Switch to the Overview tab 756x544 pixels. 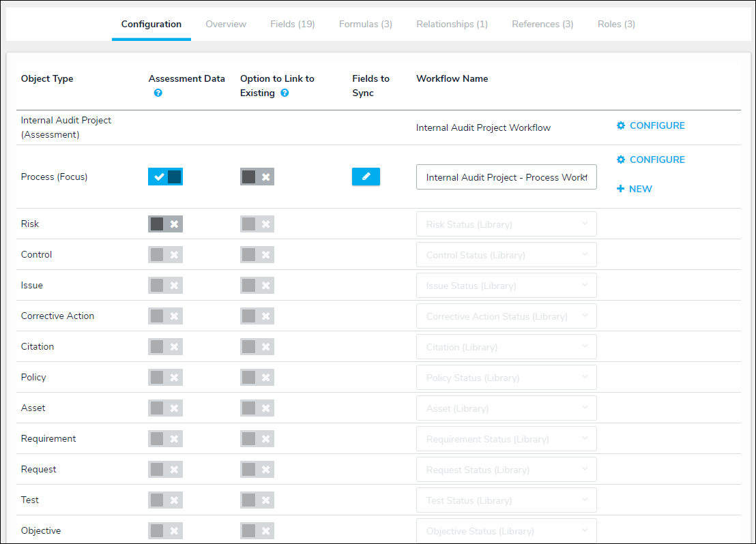click(226, 24)
